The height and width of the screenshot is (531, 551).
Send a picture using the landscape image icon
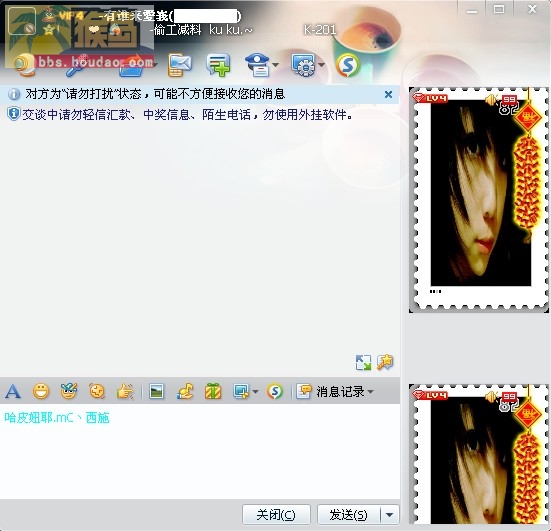[x=156, y=391]
